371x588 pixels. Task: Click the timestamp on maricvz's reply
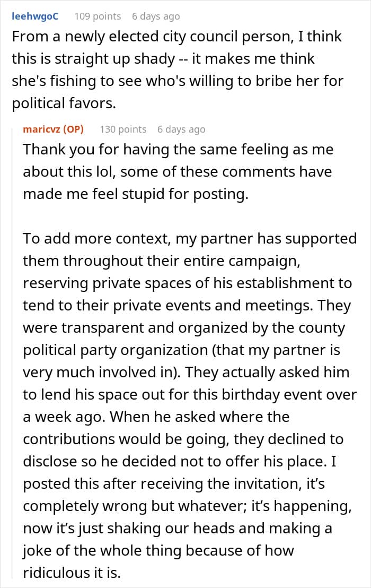tap(181, 129)
